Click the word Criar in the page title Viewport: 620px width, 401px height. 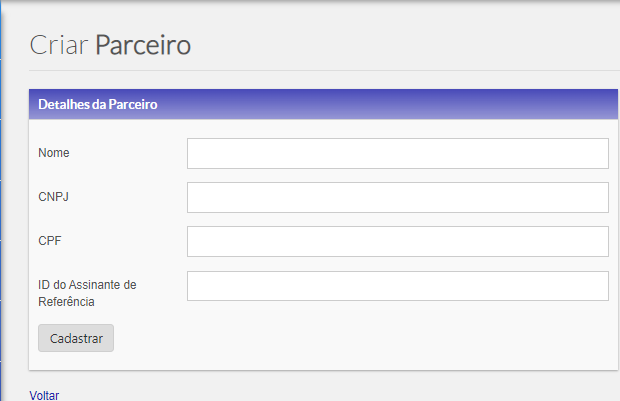tap(59, 45)
